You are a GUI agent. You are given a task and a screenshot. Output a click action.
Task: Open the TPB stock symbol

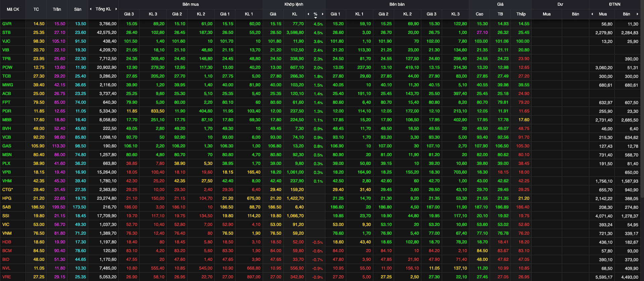click(x=6, y=59)
